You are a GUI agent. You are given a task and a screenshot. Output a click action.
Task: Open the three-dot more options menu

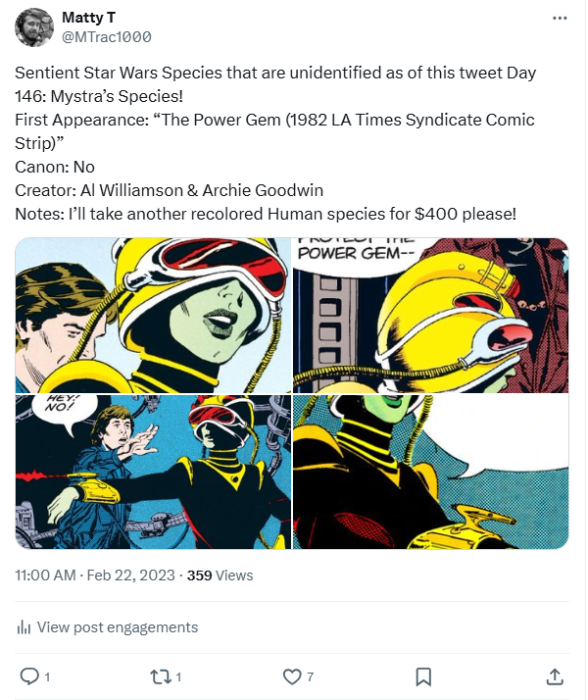[560, 19]
